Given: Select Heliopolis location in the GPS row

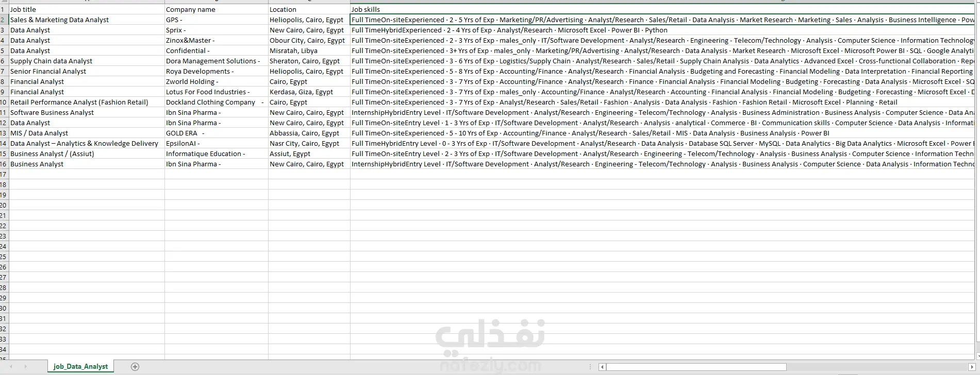Looking at the screenshot, I should [309, 20].
